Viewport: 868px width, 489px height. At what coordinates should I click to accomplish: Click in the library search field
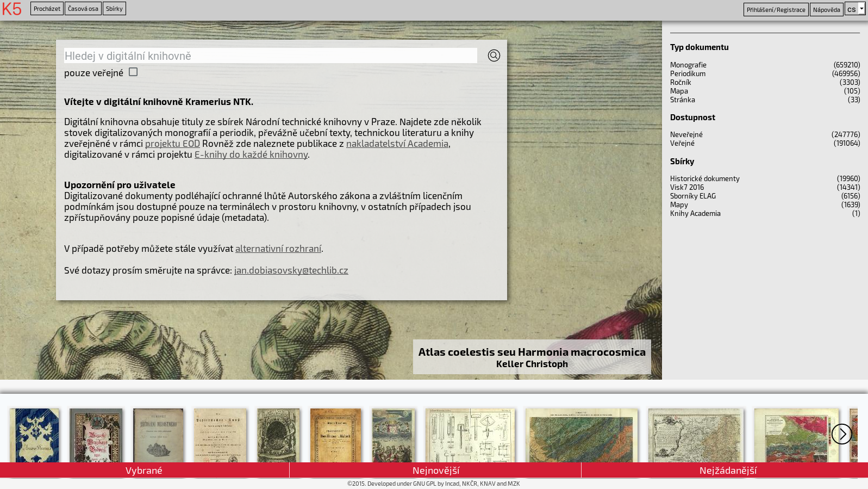270,56
